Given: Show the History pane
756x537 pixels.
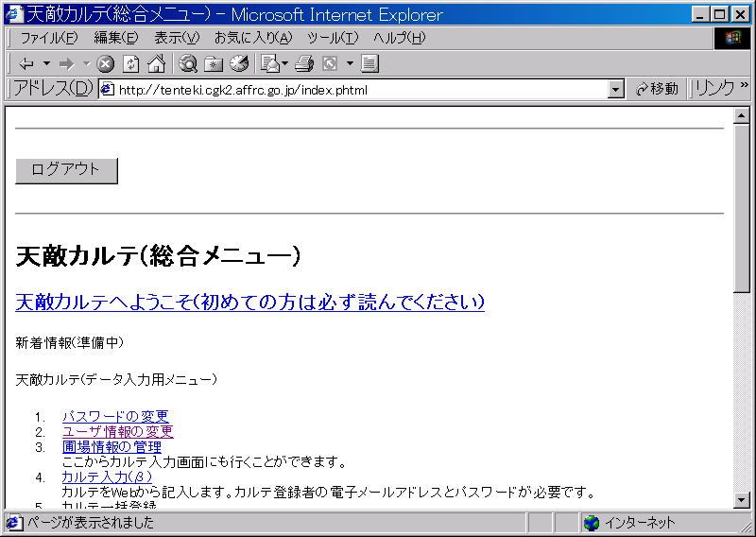Looking at the screenshot, I should (x=238, y=64).
